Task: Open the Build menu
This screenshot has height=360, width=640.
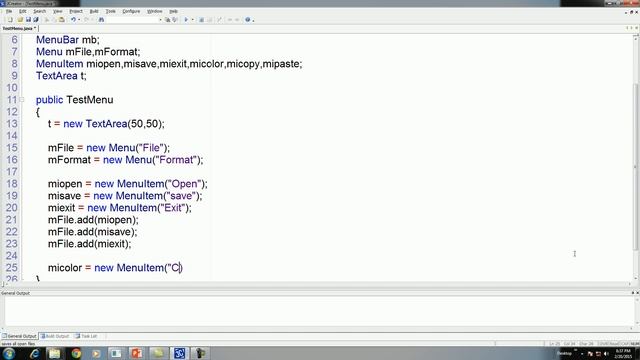Action: tap(94, 11)
